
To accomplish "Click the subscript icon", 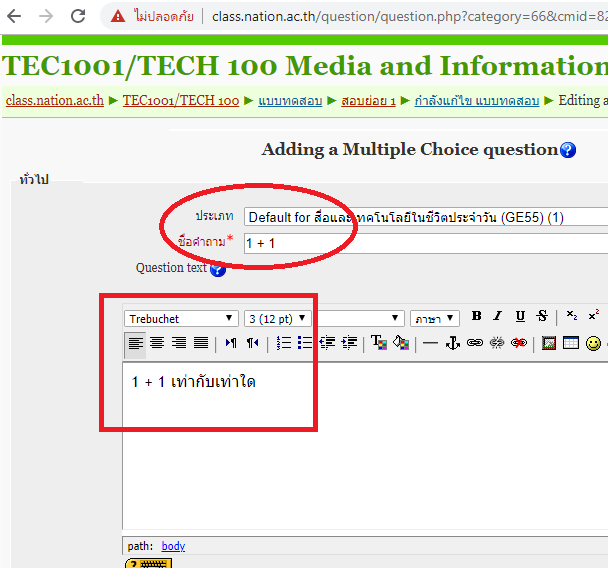I will tap(572, 317).
